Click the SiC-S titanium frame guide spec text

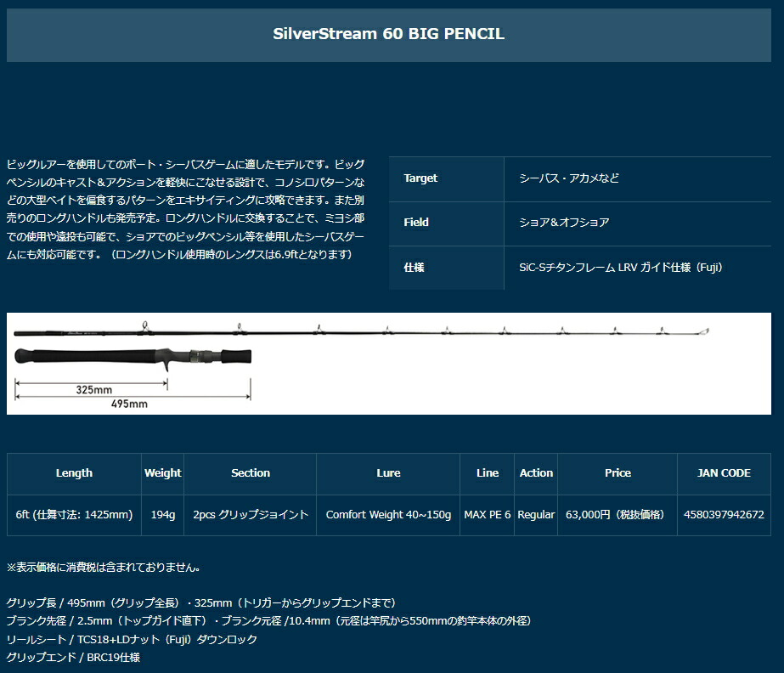tap(620, 268)
